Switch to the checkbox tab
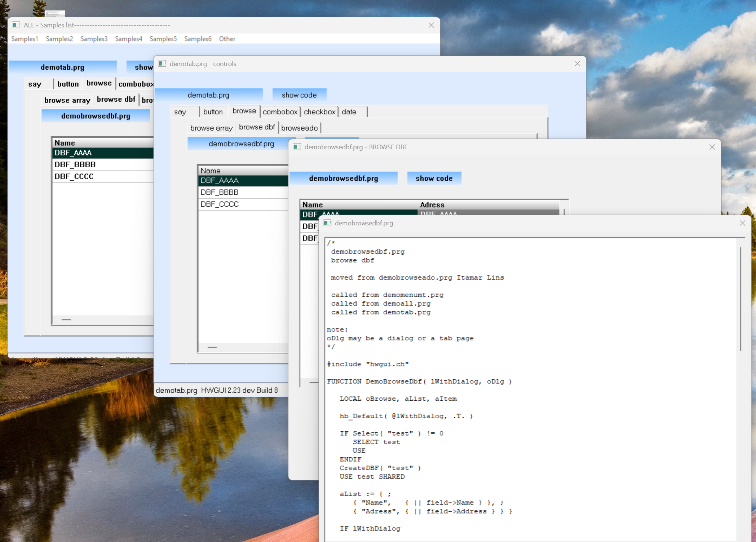 (319, 112)
